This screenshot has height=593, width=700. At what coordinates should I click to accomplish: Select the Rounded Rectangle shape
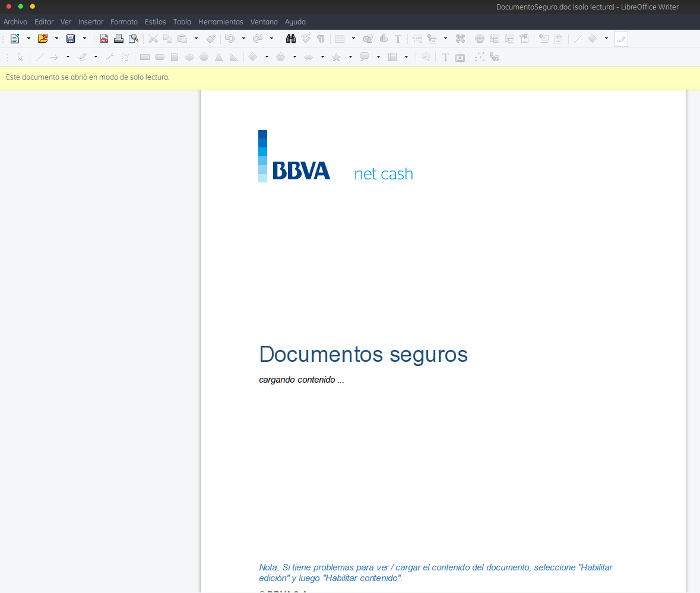coord(159,57)
